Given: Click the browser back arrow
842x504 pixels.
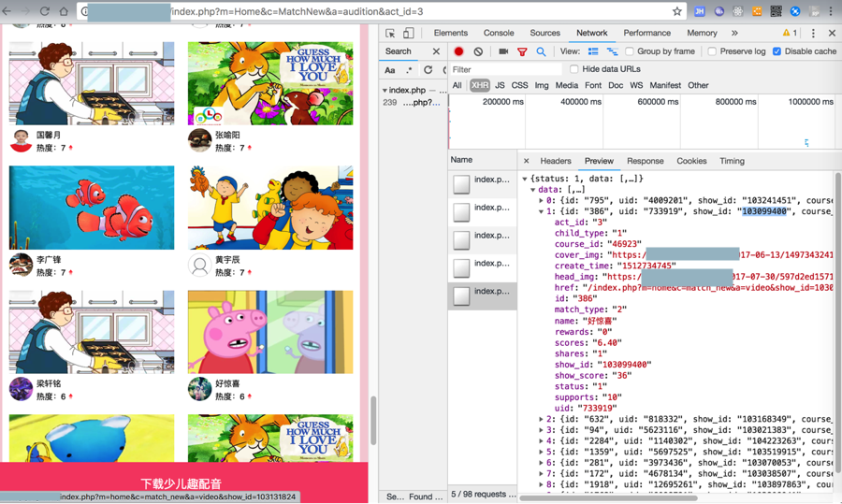Looking at the screenshot, I should click(x=7, y=11).
